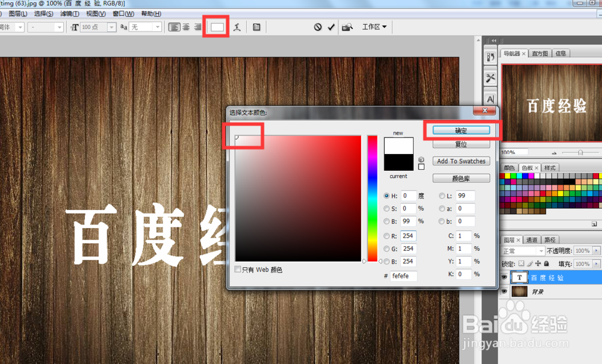Switch to the 通道 tab

pos(532,240)
